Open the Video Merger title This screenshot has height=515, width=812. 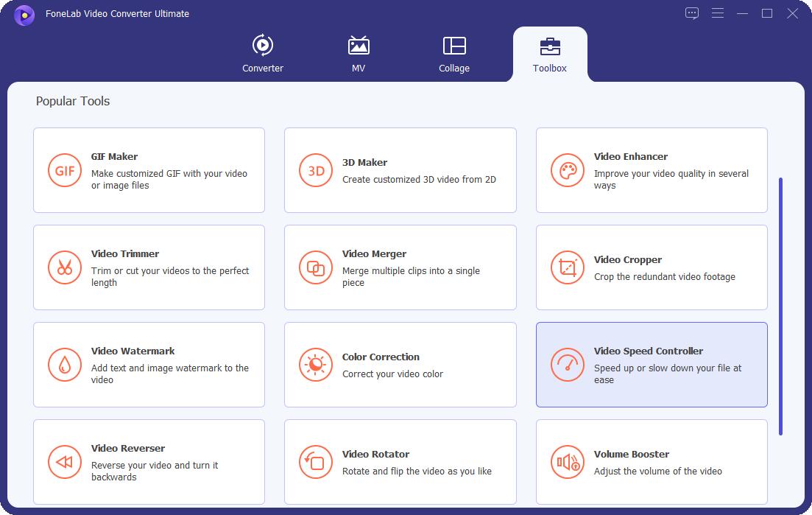coord(374,254)
